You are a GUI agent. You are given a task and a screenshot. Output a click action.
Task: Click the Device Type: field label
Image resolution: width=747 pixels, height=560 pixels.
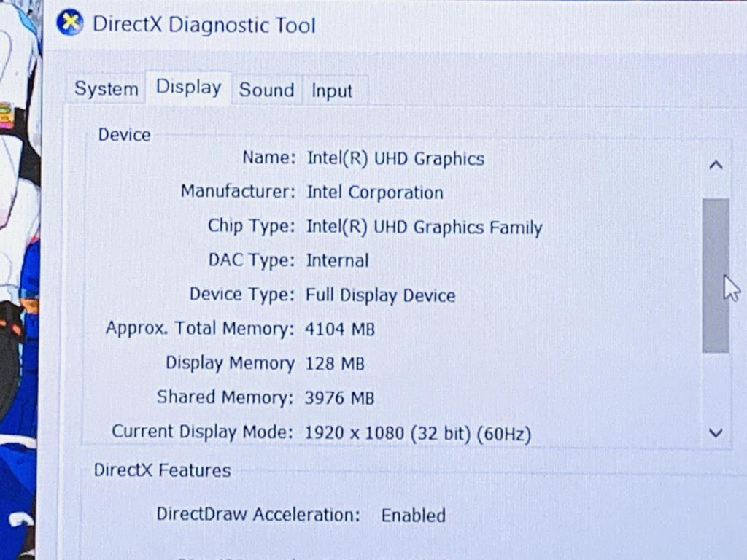[242, 295]
